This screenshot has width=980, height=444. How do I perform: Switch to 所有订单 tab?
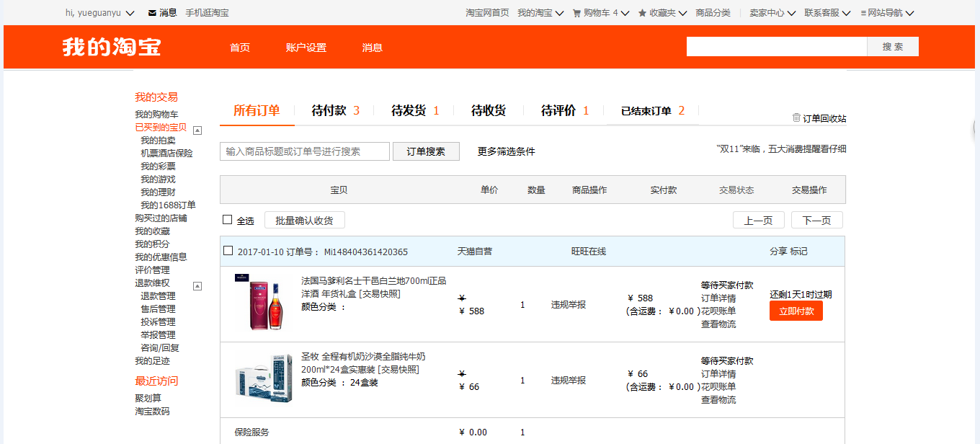pos(257,110)
